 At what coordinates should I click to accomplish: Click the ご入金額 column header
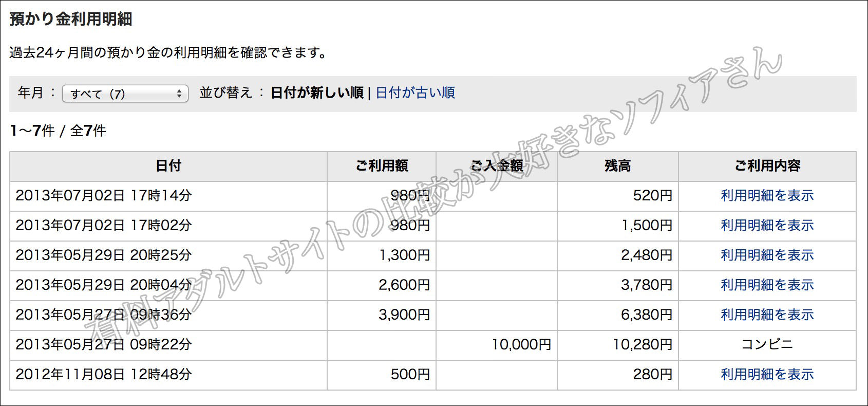497,166
